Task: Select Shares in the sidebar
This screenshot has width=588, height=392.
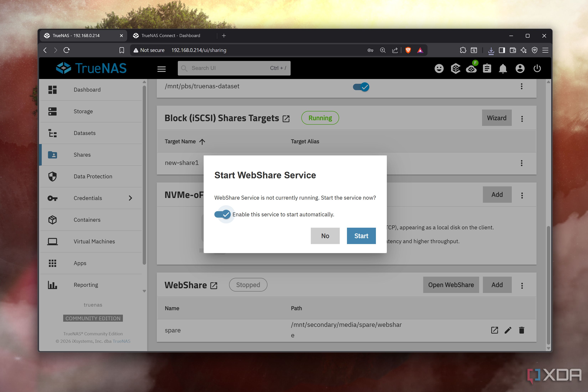Action: [x=91, y=155]
